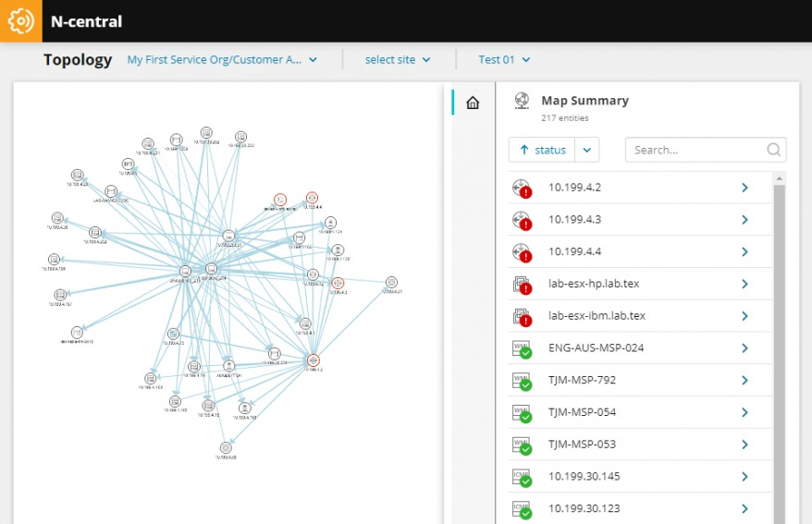Screen dimensions: 812x524
Task: Click the server icon for lab-esx-ibm.lab.tex
Action: pyautogui.click(x=522, y=316)
